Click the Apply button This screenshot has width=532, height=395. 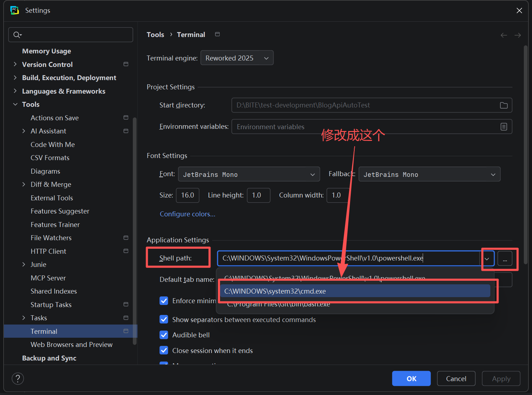[501, 379]
